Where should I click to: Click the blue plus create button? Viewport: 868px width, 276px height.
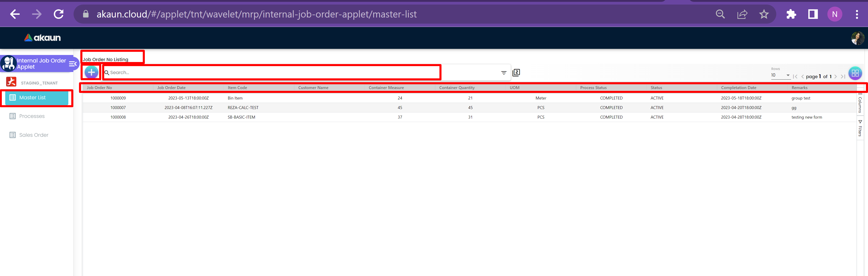pyautogui.click(x=91, y=72)
